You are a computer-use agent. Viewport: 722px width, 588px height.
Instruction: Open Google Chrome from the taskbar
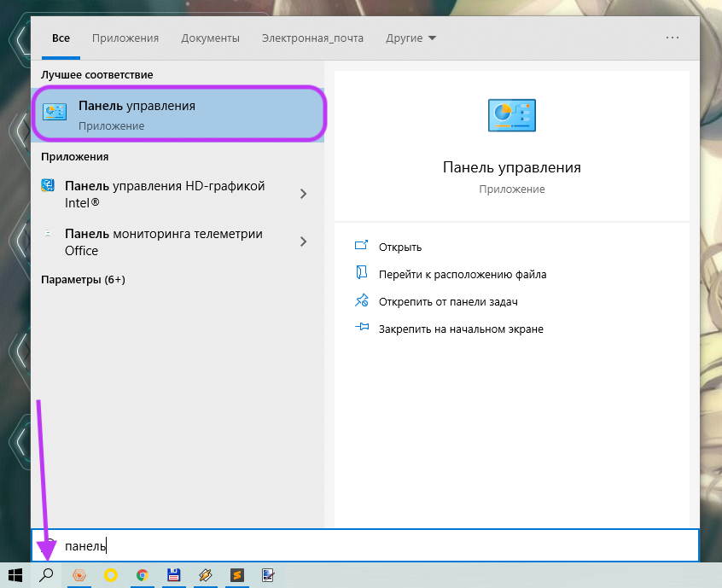point(143,575)
